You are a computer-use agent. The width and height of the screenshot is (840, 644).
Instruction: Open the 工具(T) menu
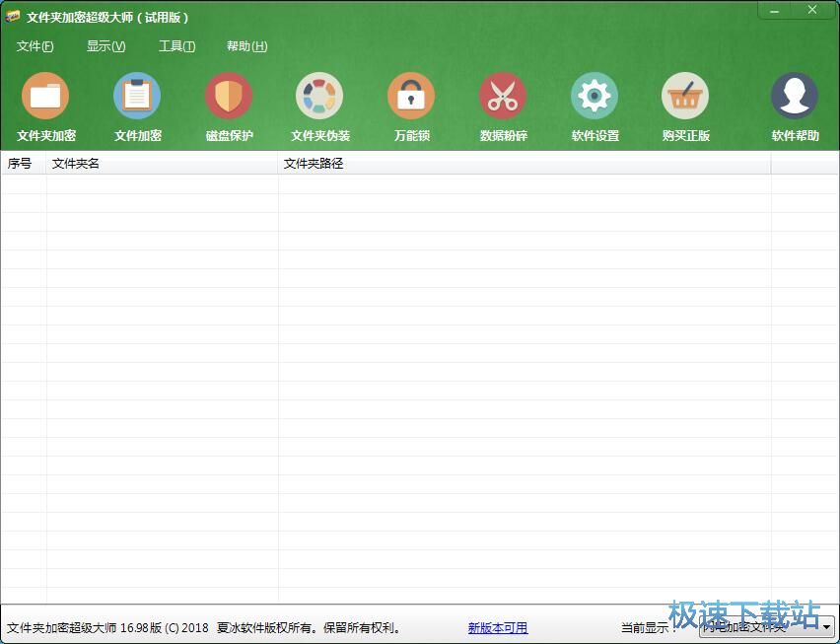[x=176, y=46]
